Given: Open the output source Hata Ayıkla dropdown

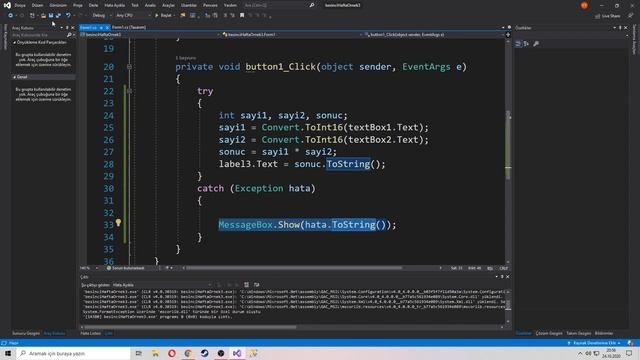Looking at the screenshot, I should (162, 285).
